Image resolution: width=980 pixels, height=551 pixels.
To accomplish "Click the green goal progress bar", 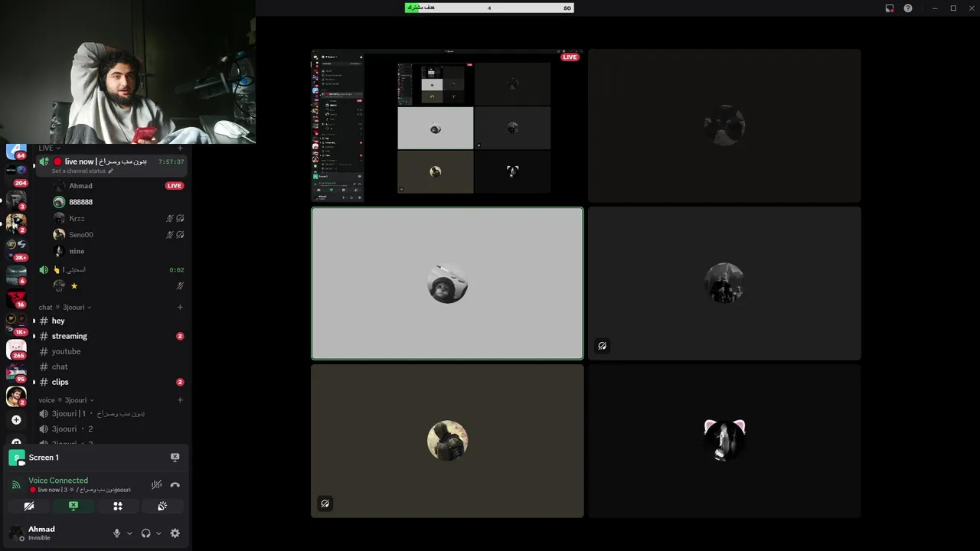I will (x=489, y=8).
